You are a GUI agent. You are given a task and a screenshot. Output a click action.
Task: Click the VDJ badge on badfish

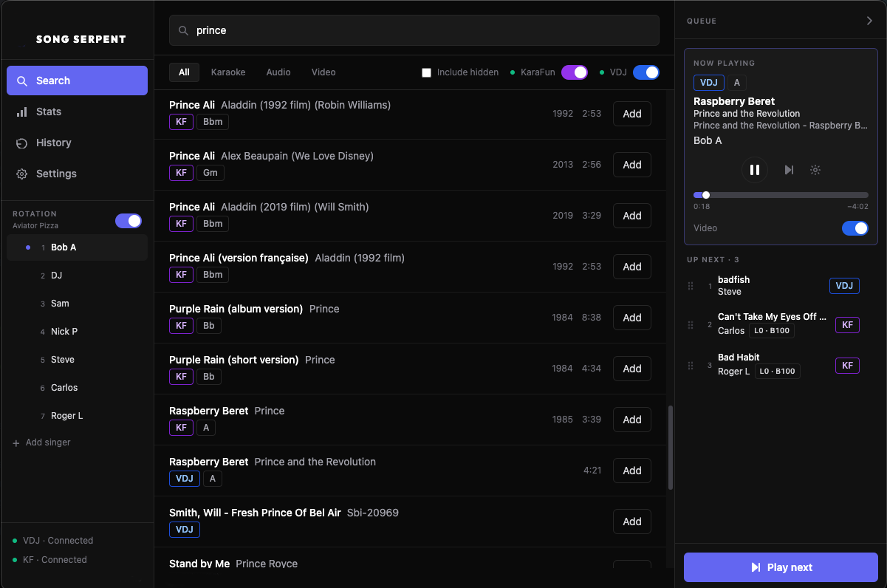(844, 286)
